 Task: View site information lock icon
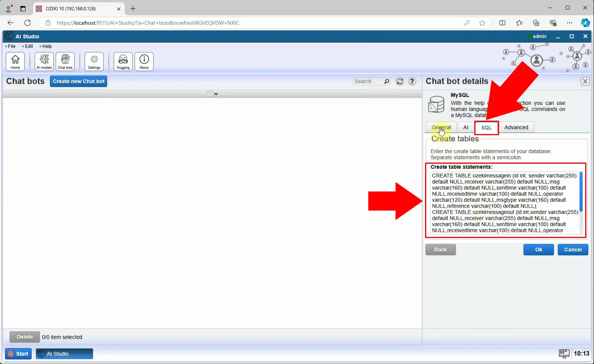(48, 23)
